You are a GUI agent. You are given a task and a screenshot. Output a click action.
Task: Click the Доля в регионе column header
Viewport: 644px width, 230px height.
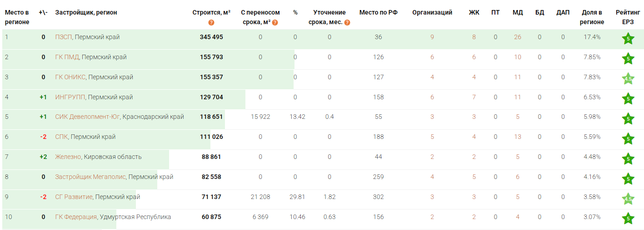coord(592,17)
